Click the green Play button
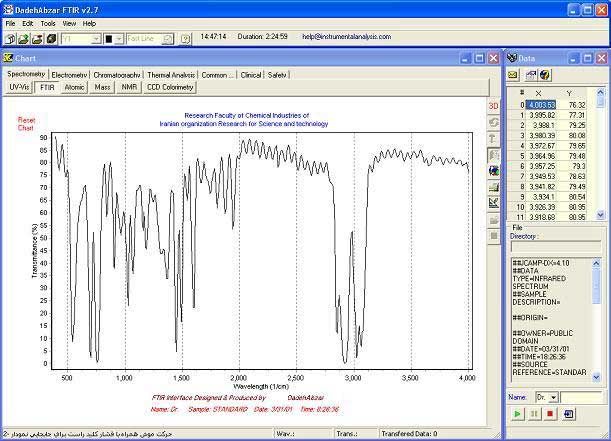The image size is (611, 441). click(x=517, y=414)
